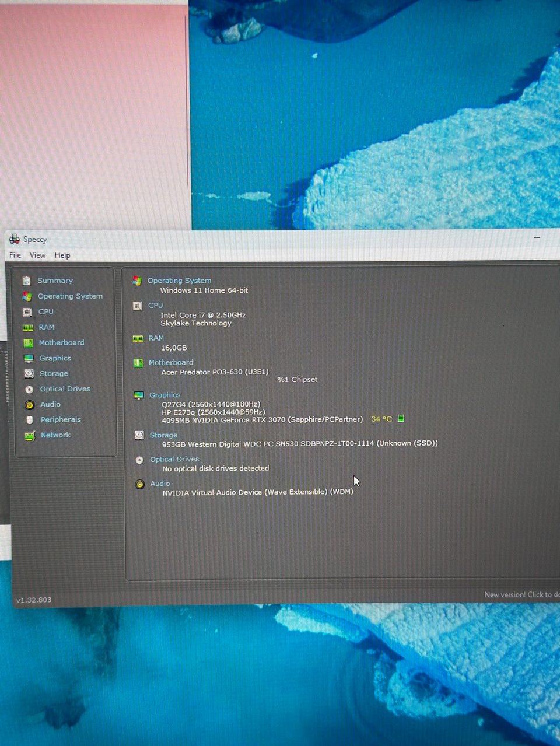560x746 pixels.
Task: Open the Summary sidebar icon
Action: click(x=26, y=281)
